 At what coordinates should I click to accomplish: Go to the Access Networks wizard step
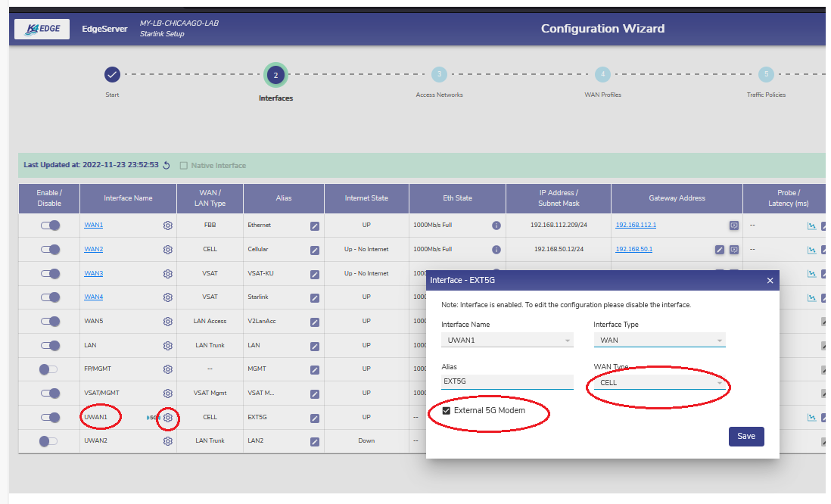[x=439, y=74]
